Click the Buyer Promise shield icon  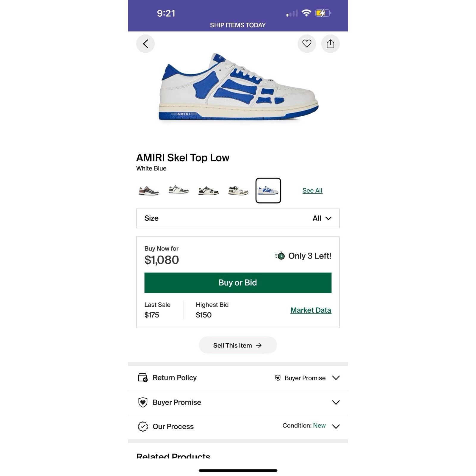(143, 403)
